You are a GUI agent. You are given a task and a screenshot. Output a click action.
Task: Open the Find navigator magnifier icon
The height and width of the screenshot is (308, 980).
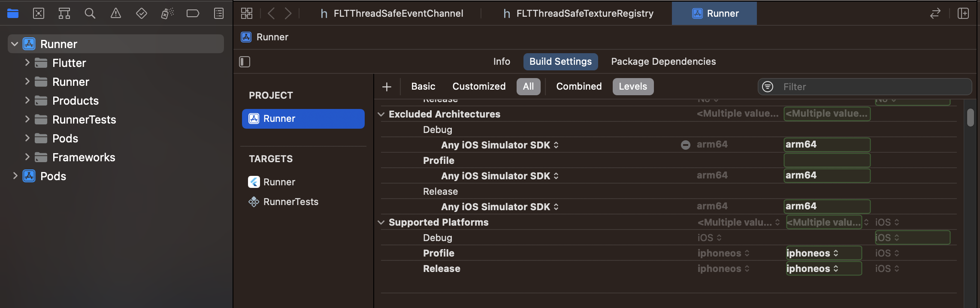tap(90, 14)
